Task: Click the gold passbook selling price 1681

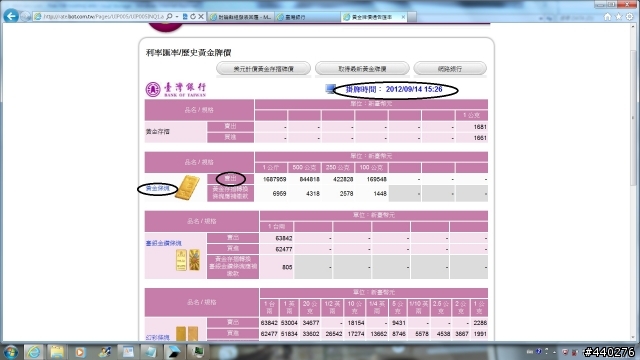Action: pyautogui.click(x=480, y=127)
